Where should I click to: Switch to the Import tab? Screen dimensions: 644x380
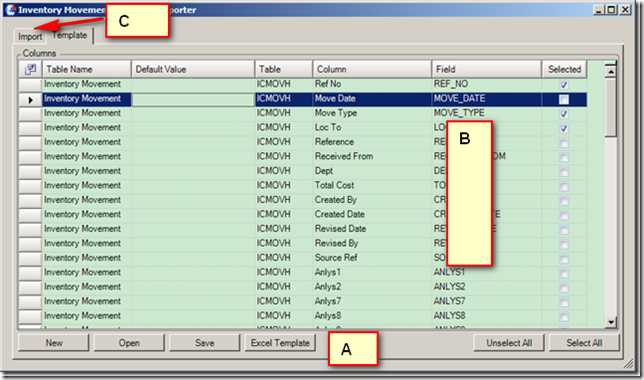click(30, 37)
